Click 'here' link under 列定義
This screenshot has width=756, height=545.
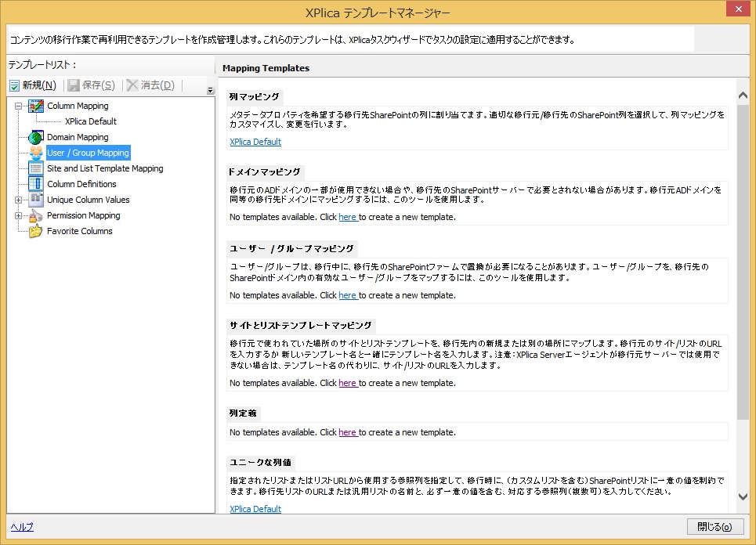click(347, 432)
